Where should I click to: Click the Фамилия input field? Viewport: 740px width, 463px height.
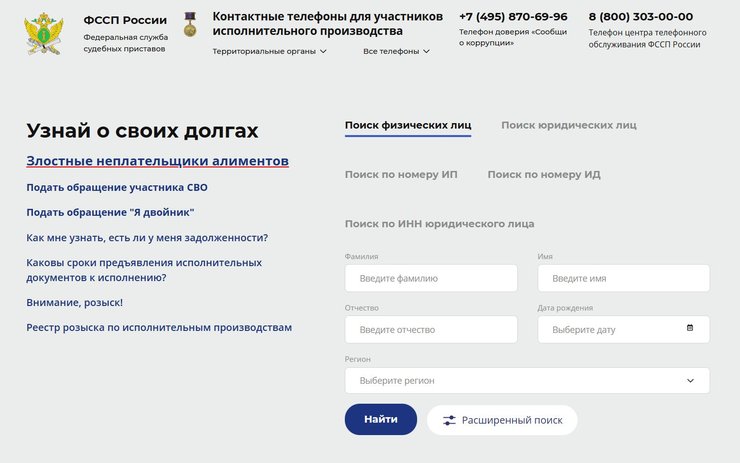click(x=431, y=278)
